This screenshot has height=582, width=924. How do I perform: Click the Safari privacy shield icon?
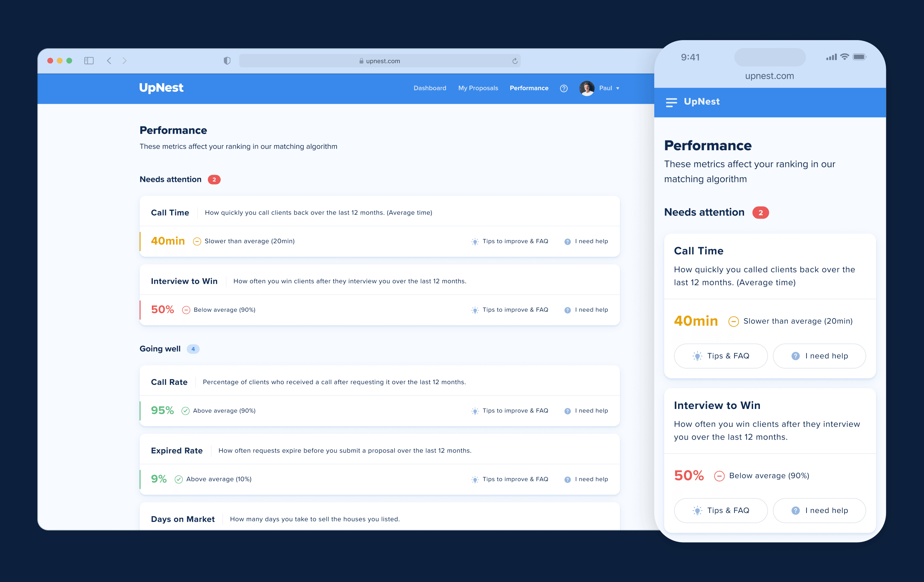pyautogui.click(x=227, y=60)
